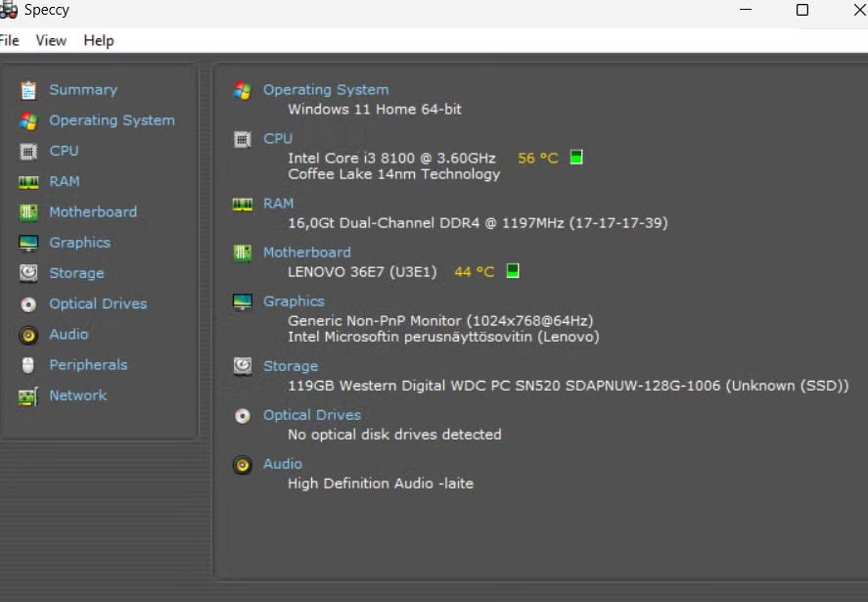Click the '119GB Western Digital WDC PC SN520' line
868x602 pixels.
568,386
